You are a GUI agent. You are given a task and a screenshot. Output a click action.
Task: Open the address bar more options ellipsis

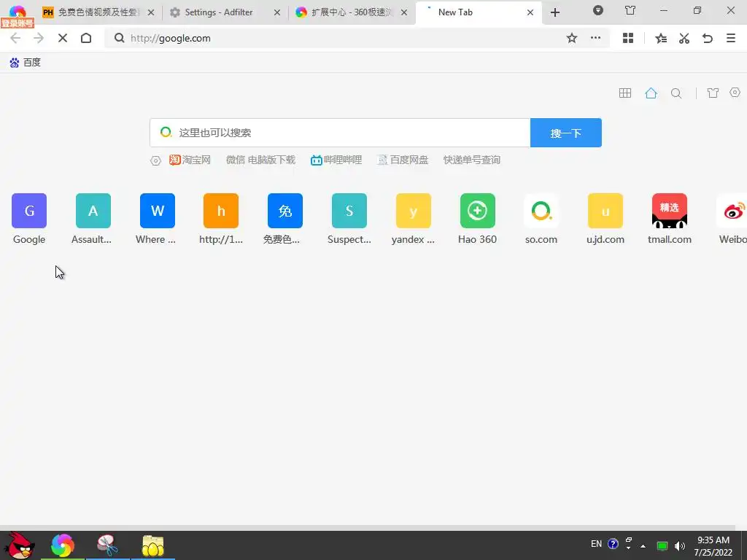coord(595,38)
